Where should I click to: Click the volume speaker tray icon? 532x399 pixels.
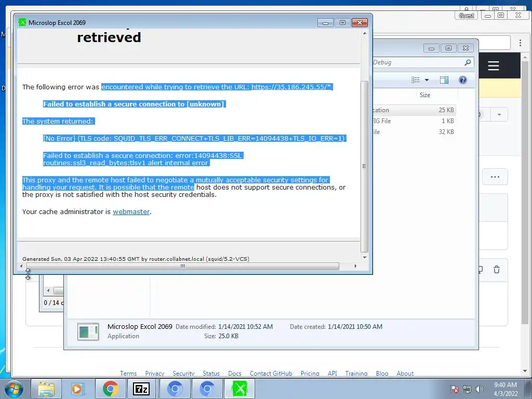pos(479,389)
